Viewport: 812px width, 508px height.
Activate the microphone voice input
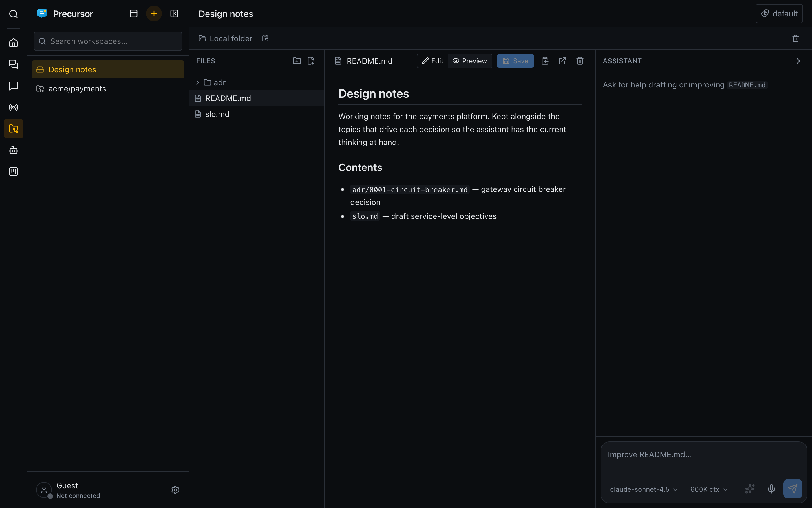(771, 489)
